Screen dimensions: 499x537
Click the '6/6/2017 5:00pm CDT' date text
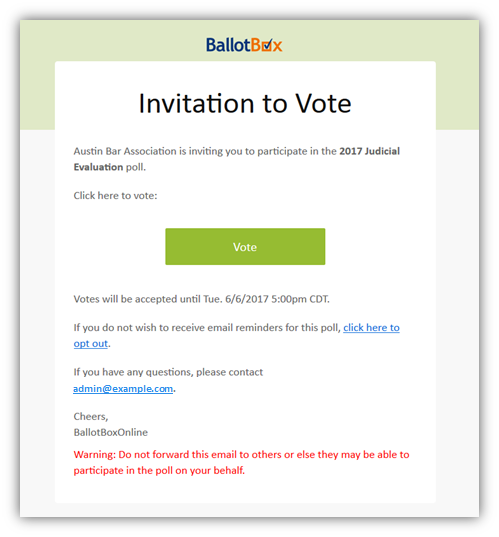click(277, 299)
